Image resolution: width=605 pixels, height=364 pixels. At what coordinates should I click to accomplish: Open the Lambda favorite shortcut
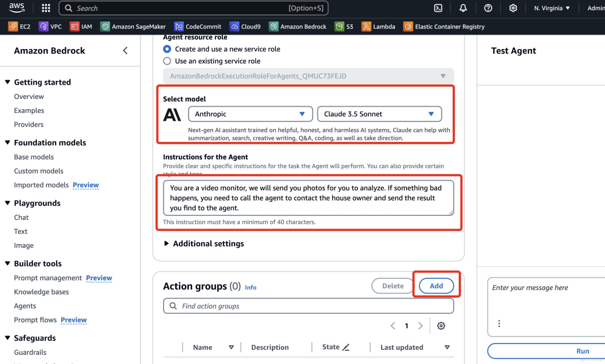click(378, 26)
